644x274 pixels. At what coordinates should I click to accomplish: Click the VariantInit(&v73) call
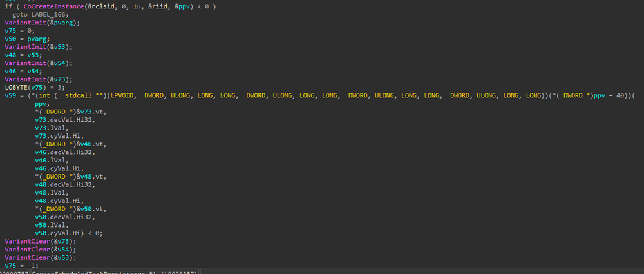(x=39, y=79)
